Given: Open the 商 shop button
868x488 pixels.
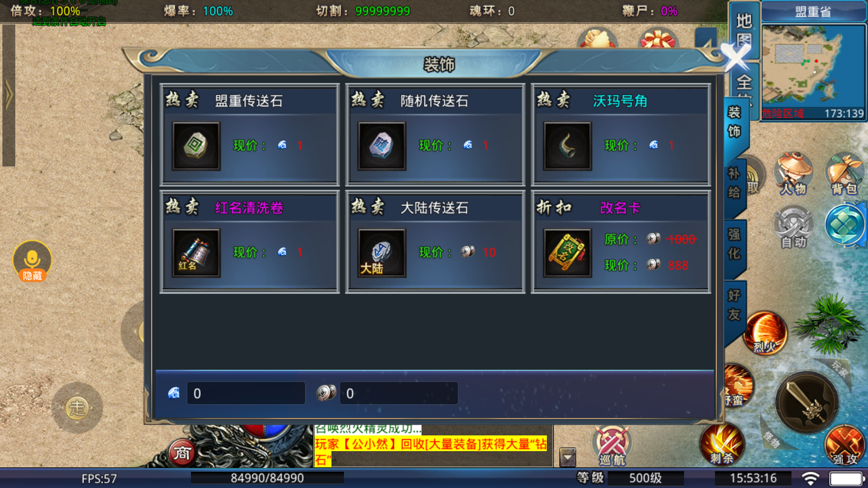Looking at the screenshot, I should [x=182, y=453].
